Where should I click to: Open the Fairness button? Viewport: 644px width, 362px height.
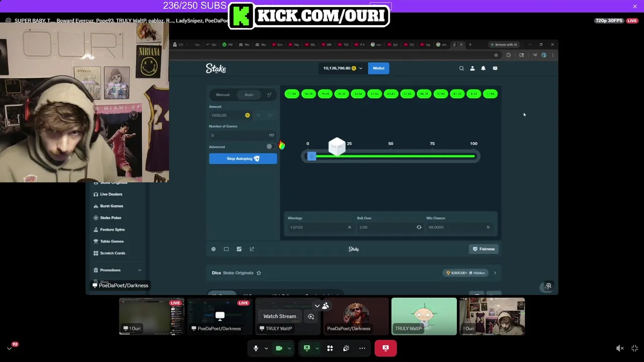(x=484, y=249)
